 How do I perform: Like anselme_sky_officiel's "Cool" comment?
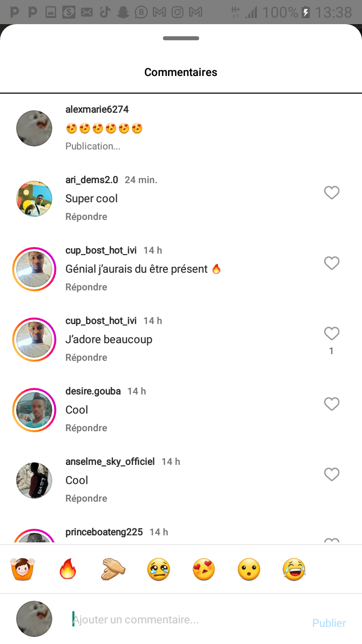[x=331, y=474]
